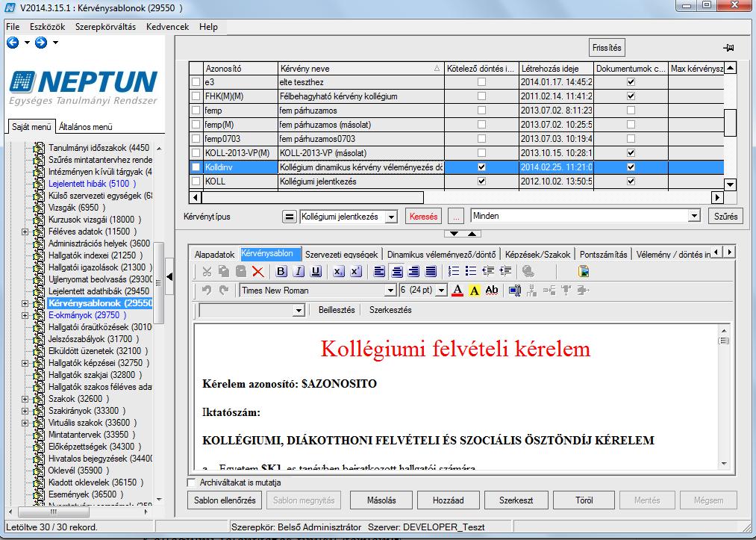The image size is (756, 540).
Task: Check the row checkbox for e3
Action: tap(196, 82)
